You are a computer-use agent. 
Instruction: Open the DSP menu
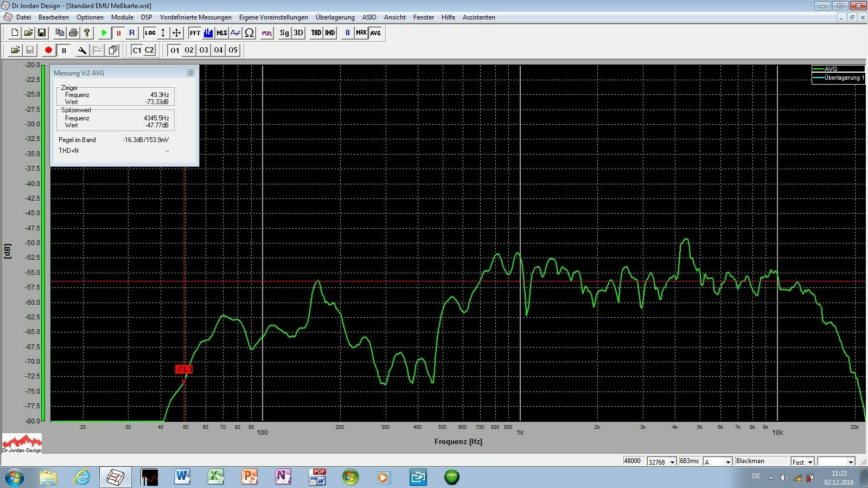(x=146, y=17)
